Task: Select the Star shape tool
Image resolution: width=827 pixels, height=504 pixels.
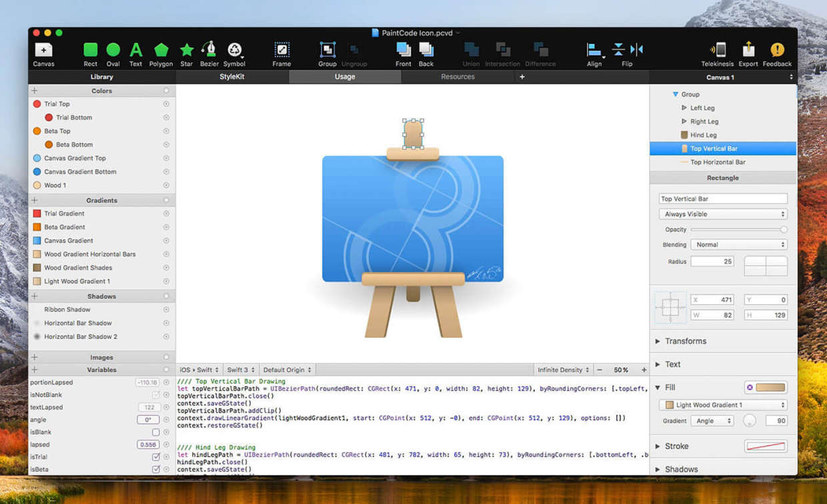Action: [187, 54]
